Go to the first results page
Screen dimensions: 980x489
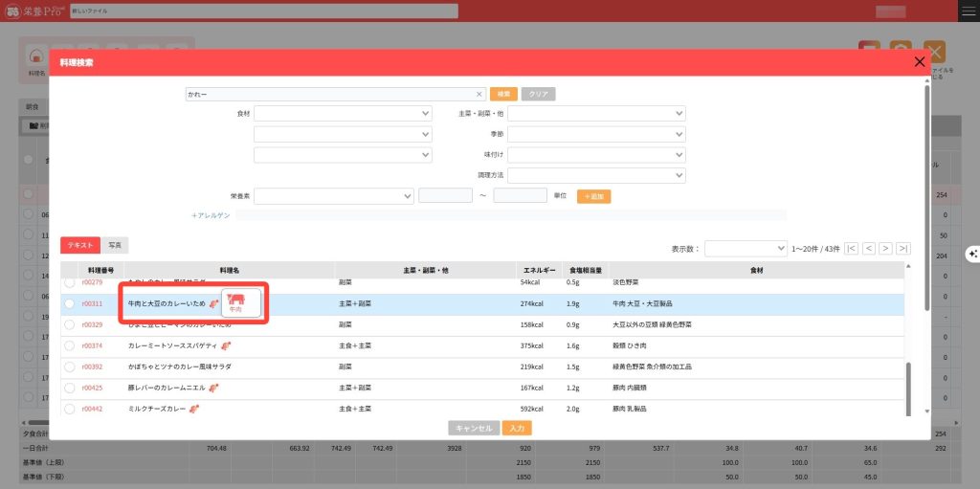pyautogui.click(x=852, y=248)
